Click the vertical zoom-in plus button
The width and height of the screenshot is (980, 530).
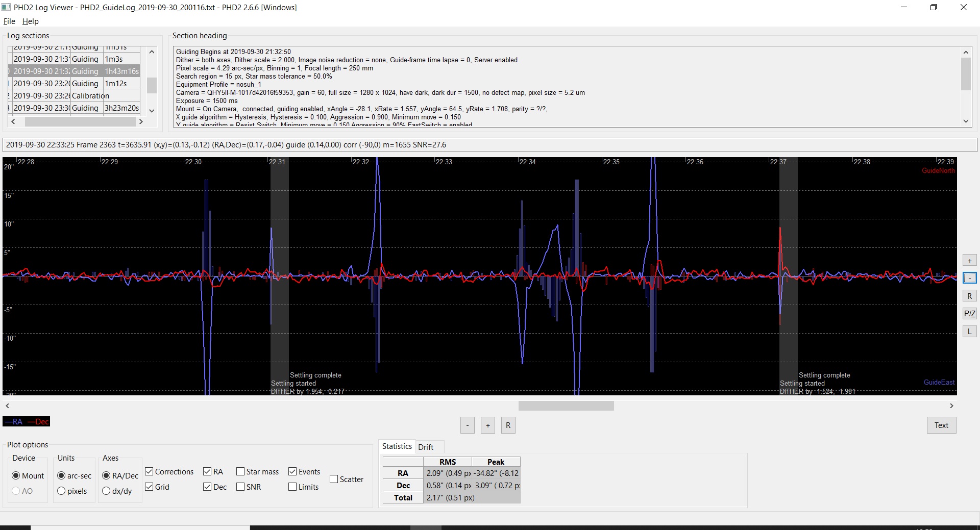[x=969, y=261]
